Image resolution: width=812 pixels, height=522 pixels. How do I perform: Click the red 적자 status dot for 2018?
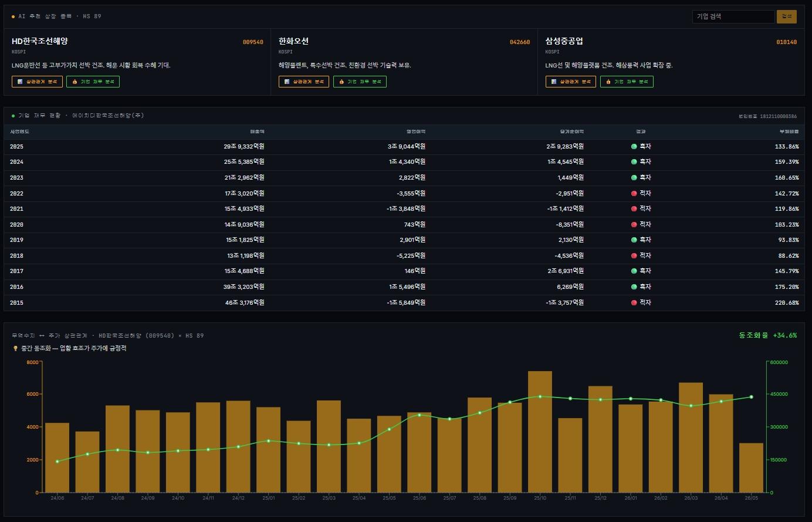pyautogui.click(x=634, y=255)
